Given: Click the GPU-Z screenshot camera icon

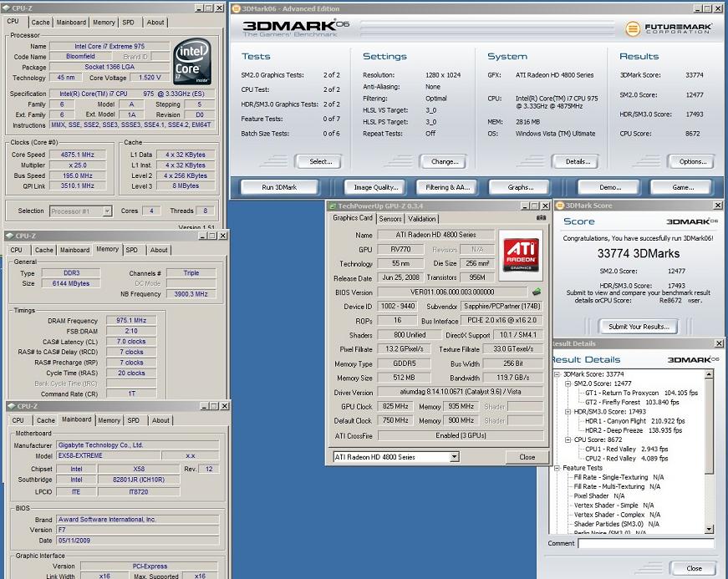Looking at the screenshot, I should [x=541, y=217].
